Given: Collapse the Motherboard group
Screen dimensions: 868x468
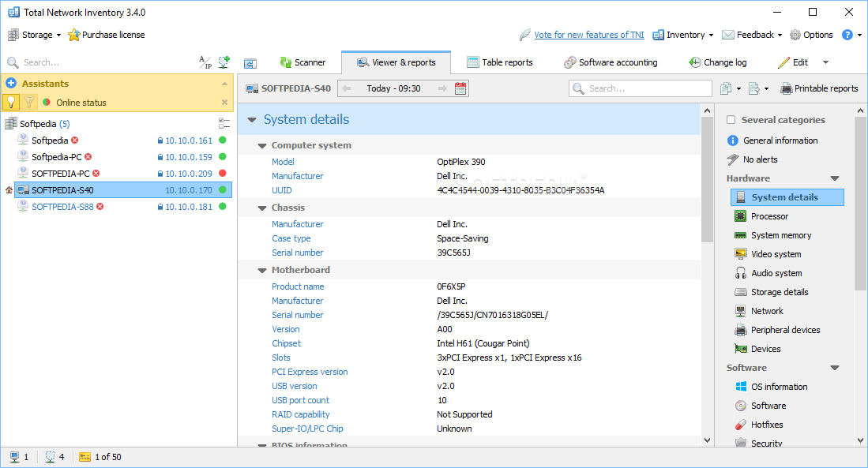Looking at the screenshot, I should (x=262, y=271).
